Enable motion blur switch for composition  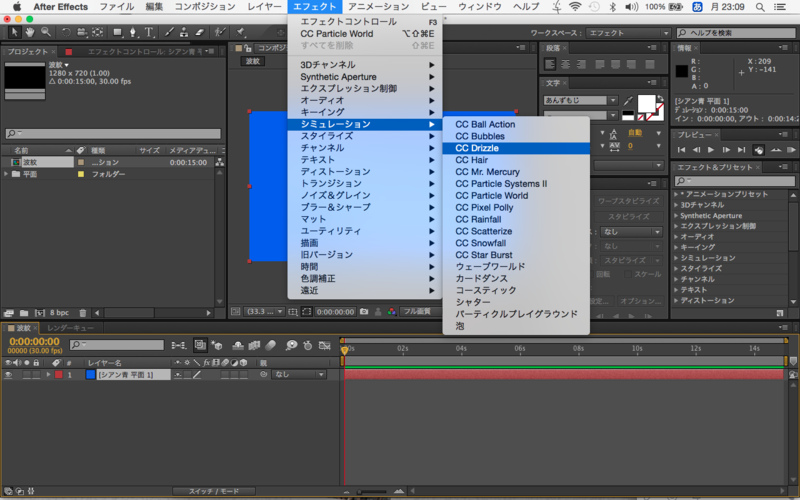(x=270, y=345)
